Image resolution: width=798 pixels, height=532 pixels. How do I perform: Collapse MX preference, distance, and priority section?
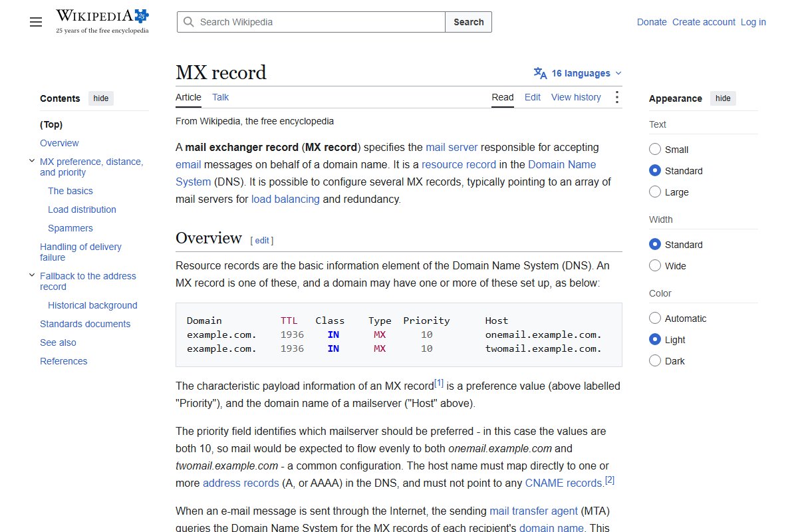[x=32, y=162]
